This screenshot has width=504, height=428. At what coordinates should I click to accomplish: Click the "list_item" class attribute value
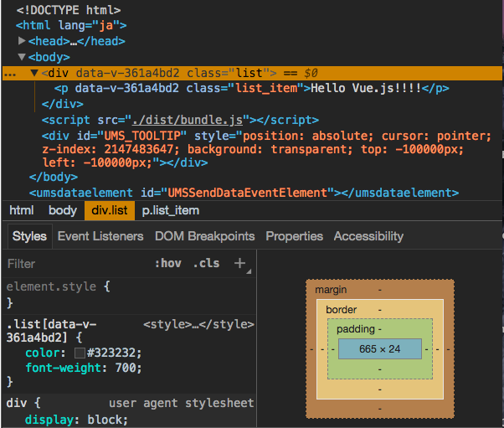pyautogui.click(x=267, y=88)
